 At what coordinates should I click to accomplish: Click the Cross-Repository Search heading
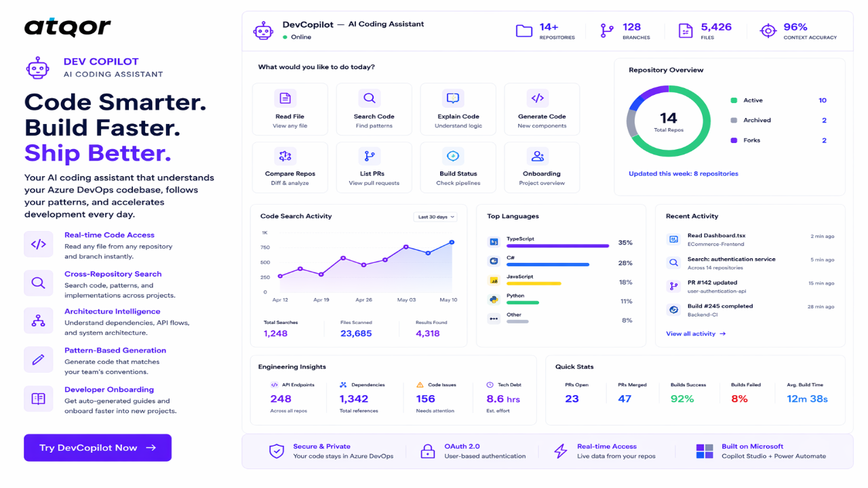(113, 274)
